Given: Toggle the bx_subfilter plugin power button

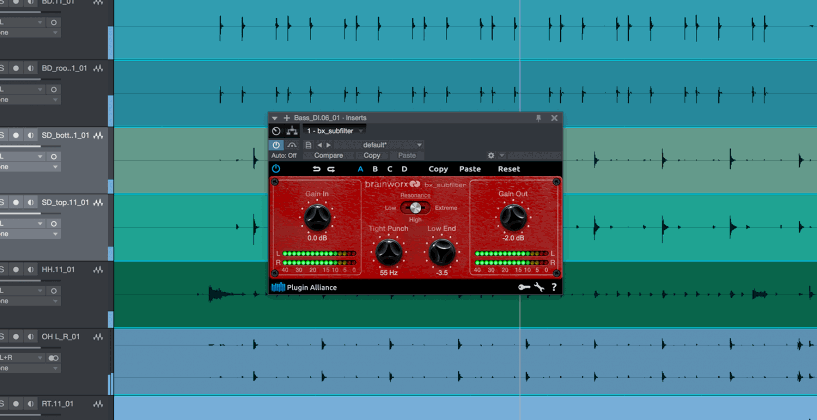Looking at the screenshot, I should tap(276, 169).
